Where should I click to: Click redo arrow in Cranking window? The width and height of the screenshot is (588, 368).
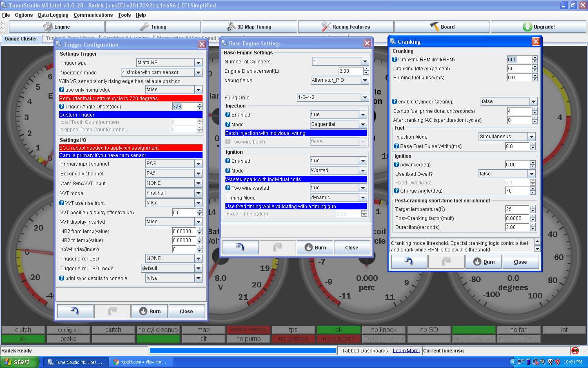coord(446,262)
